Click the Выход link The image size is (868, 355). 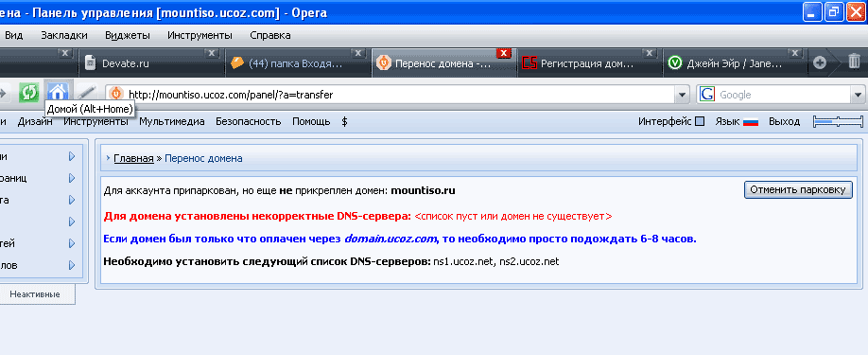[785, 122]
